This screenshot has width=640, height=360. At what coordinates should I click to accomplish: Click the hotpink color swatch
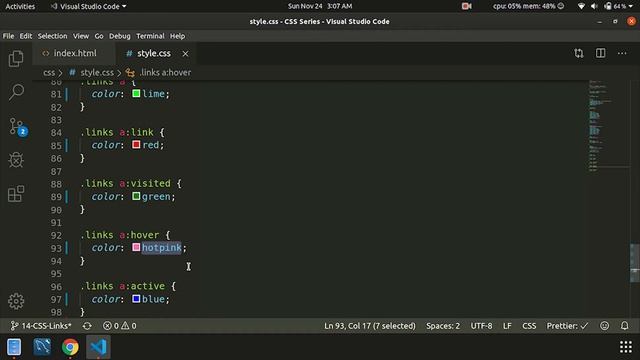click(x=136, y=247)
